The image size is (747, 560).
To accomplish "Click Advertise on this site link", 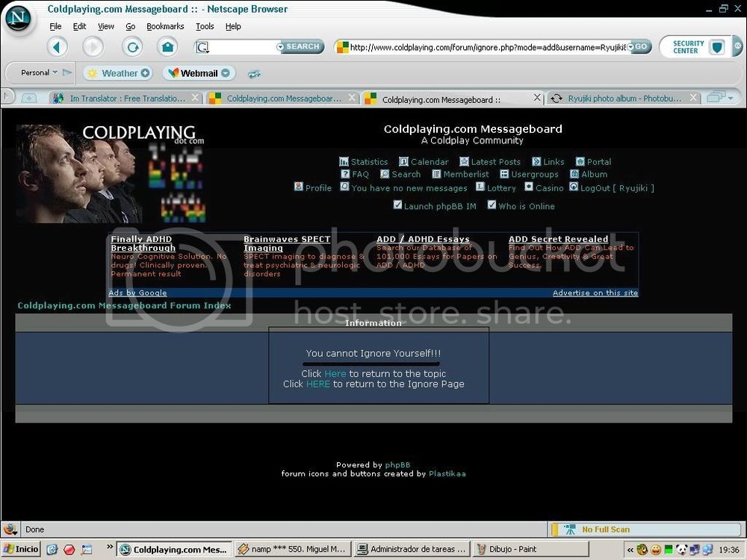I will [595, 293].
